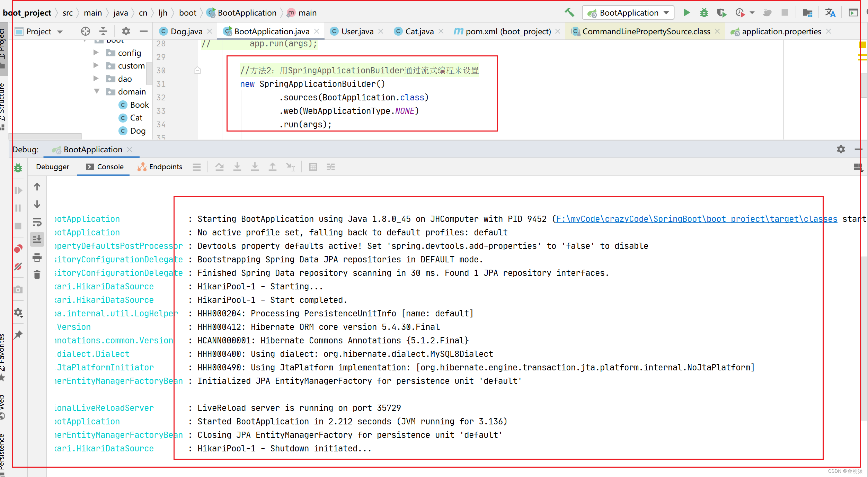
Task: Click the boot_project breadcrumb
Action: (27, 13)
